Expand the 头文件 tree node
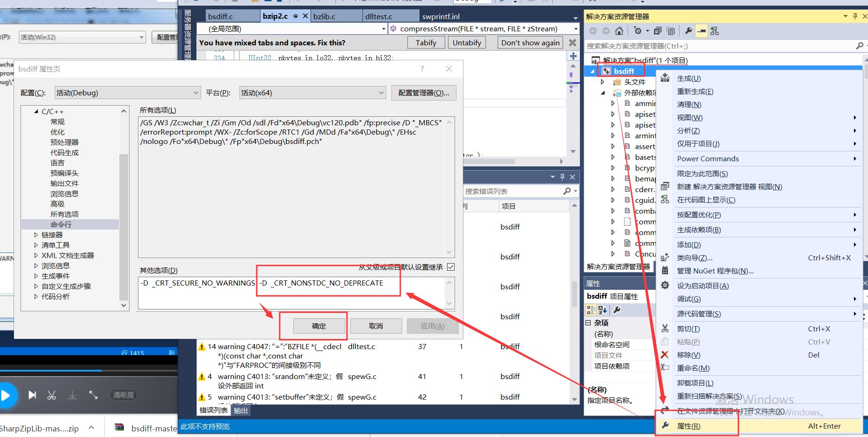Viewport: 868px width, 437px height. pyautogui.click(x=603, y=82)
